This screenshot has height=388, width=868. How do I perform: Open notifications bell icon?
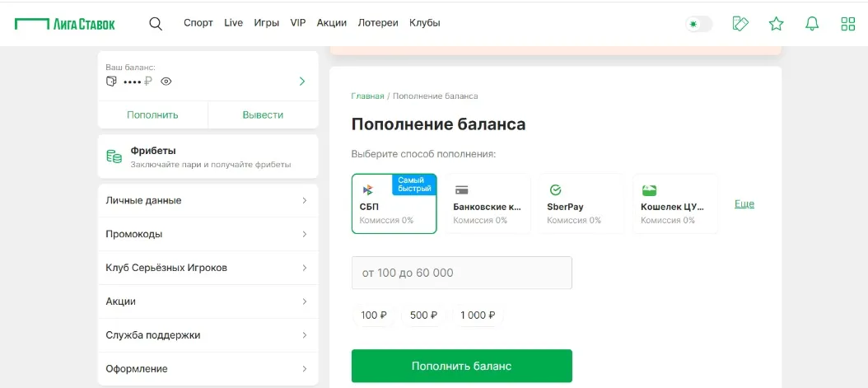812,24
